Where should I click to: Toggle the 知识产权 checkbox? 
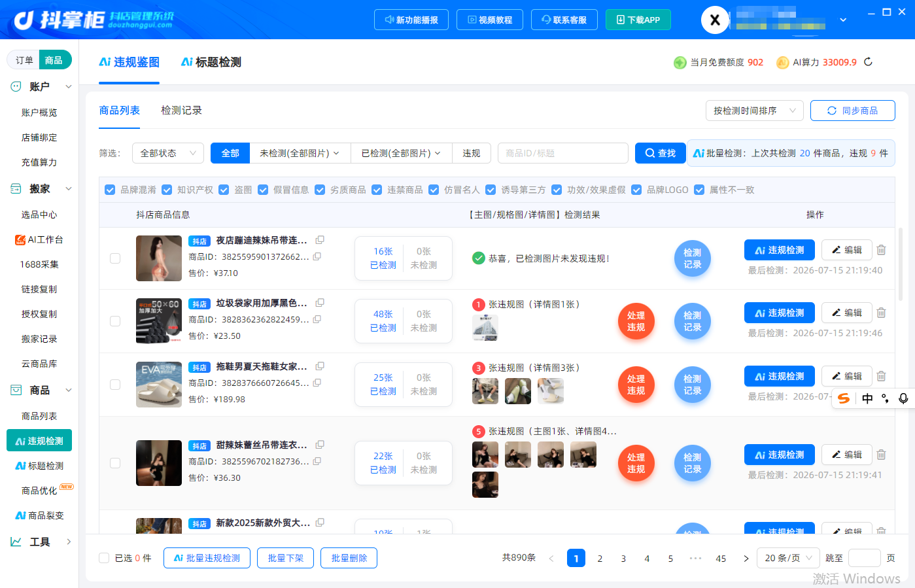click(167, 190)
